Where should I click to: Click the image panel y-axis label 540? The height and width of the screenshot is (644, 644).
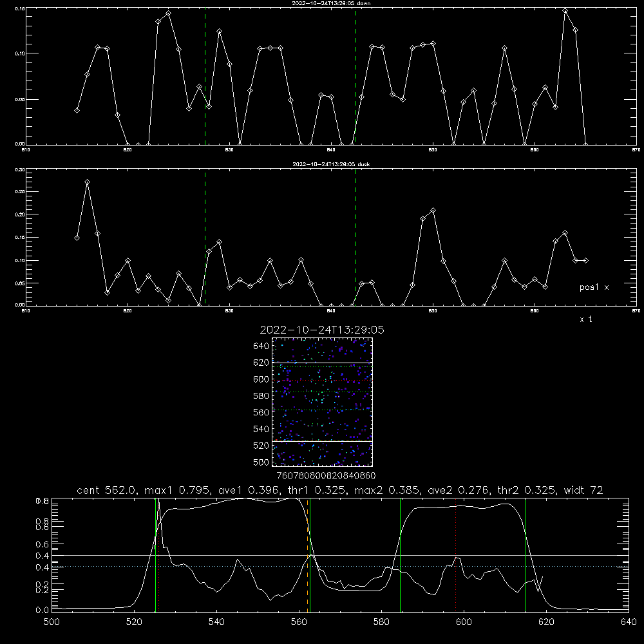click(x=261, y=429)
